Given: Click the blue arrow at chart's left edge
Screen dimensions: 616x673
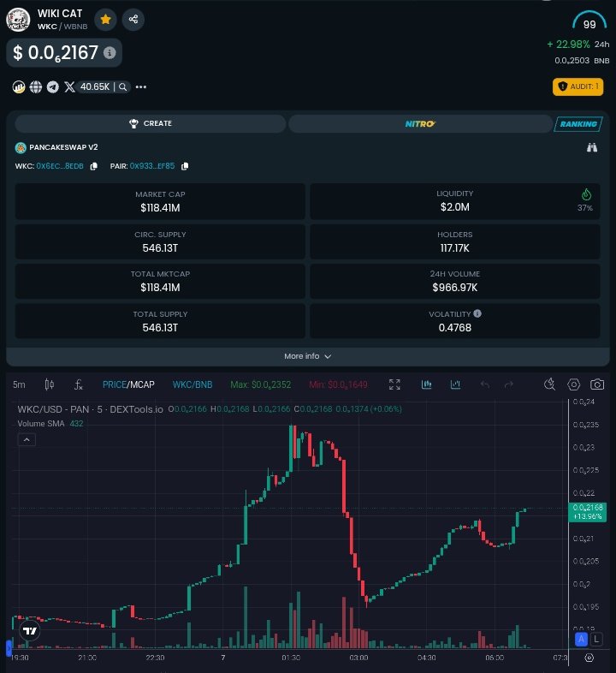Looking at the screenshot, I should 9,647.
